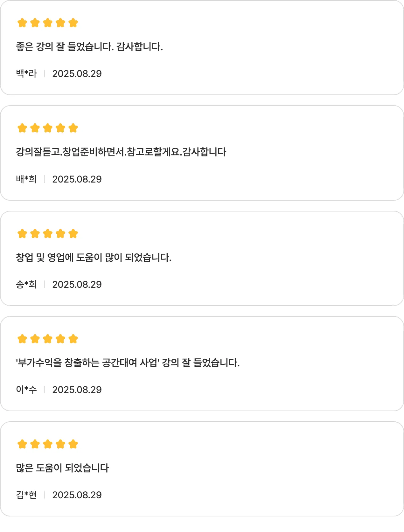Click the fourth star in 김*현's review

tap(60, 444)
